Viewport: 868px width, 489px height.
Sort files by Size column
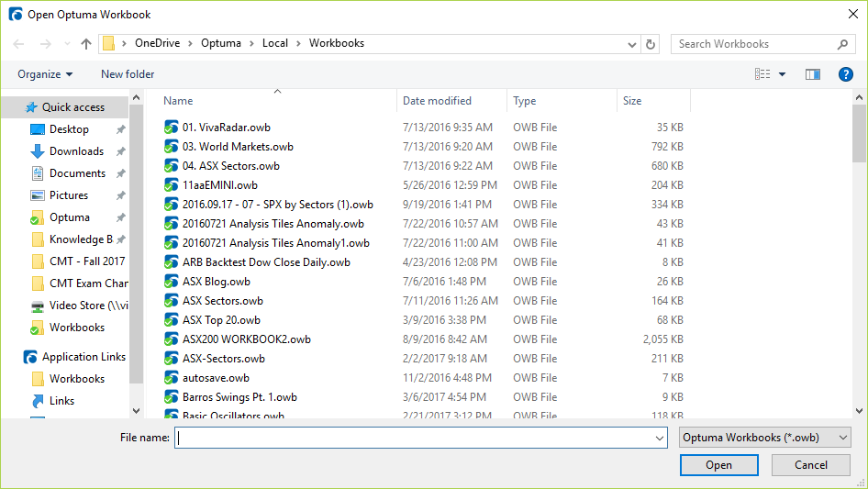click(x=632, y=101)
